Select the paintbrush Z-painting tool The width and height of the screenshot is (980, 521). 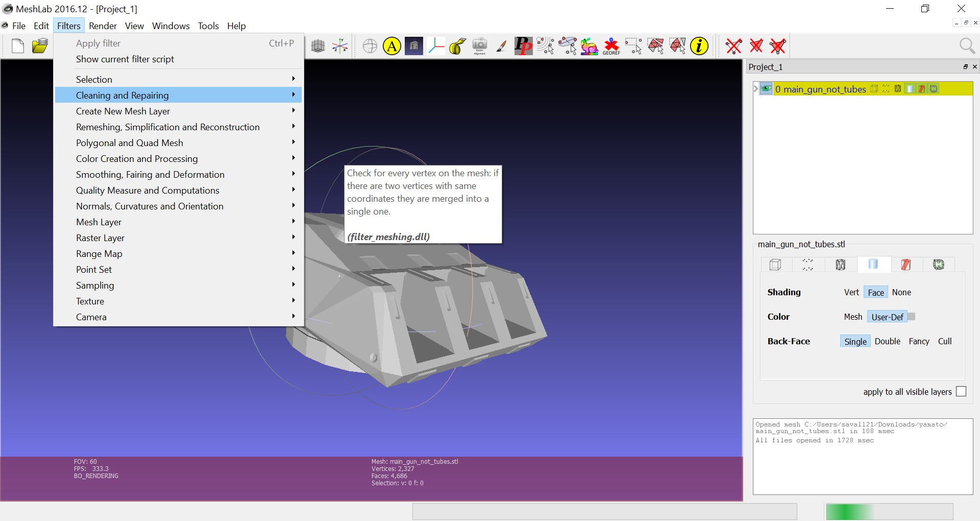click(502, 46)
